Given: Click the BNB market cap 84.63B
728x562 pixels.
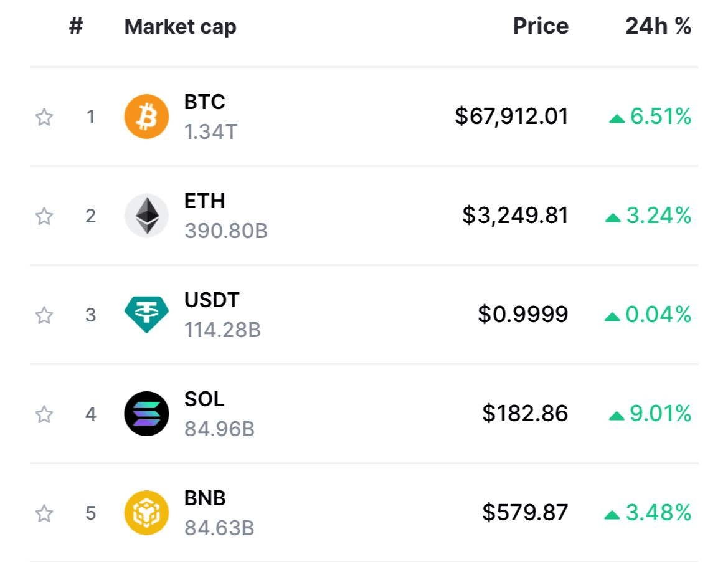Looking at the screenshot, I should click(219, 528).
